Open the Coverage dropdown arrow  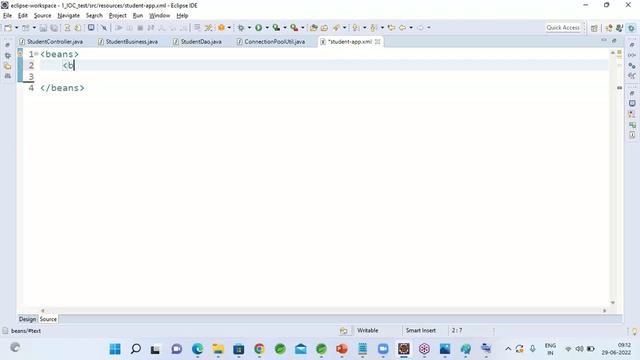[x=285, y=28]
